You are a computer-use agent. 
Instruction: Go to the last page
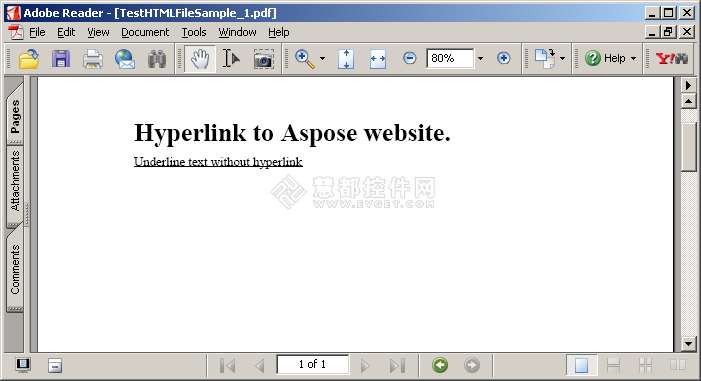tap(397, 365)
